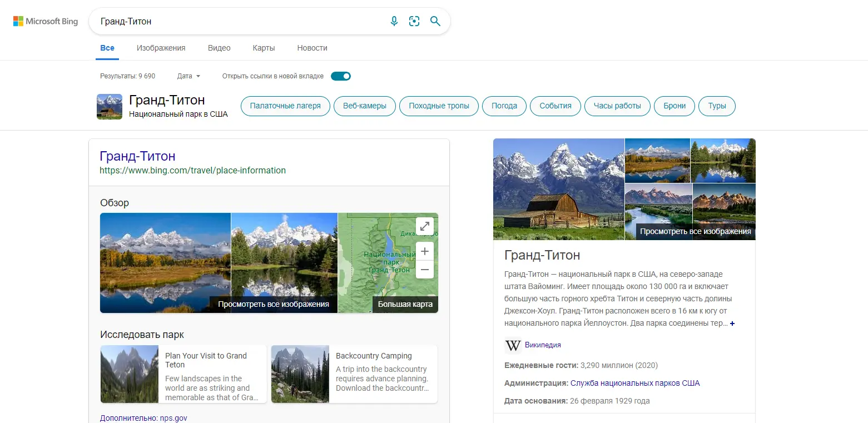
Task: Zoom out on the map
Action: pyautogui.click(x=425, y=270)
